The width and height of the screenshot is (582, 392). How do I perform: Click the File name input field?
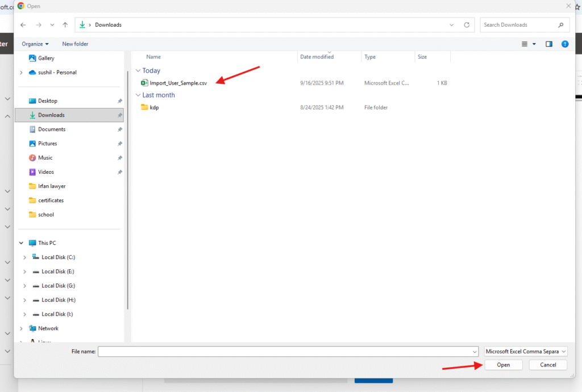click(284, 352)
